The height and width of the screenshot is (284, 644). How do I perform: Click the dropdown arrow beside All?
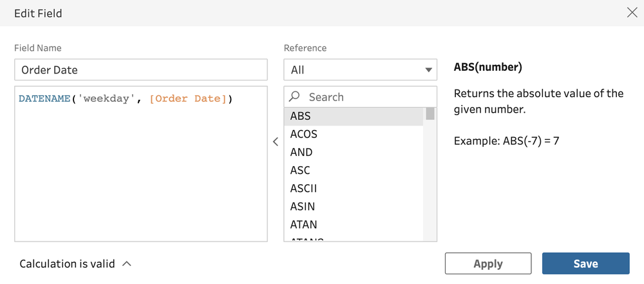pyautogui.click(x=429, y=70)
